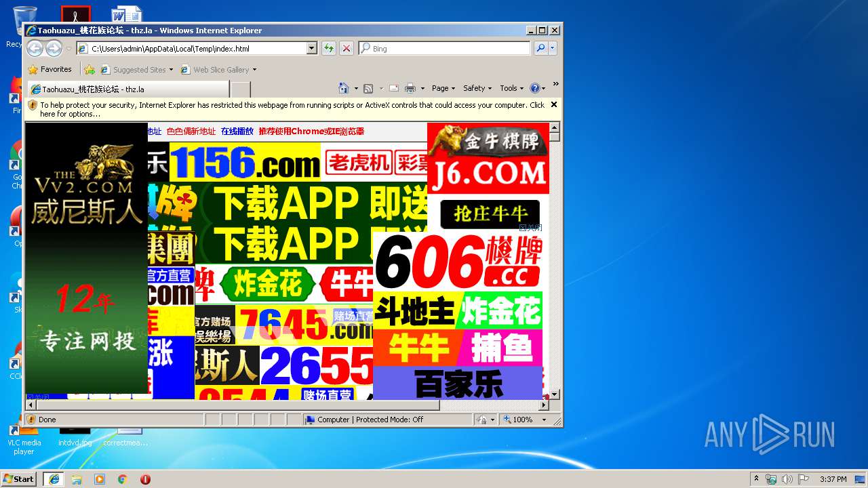Image resolution: width=868 pixels, height=488 pixels.
Task: Open the zoom level dropdown arrow
Action: click(544, 420)
